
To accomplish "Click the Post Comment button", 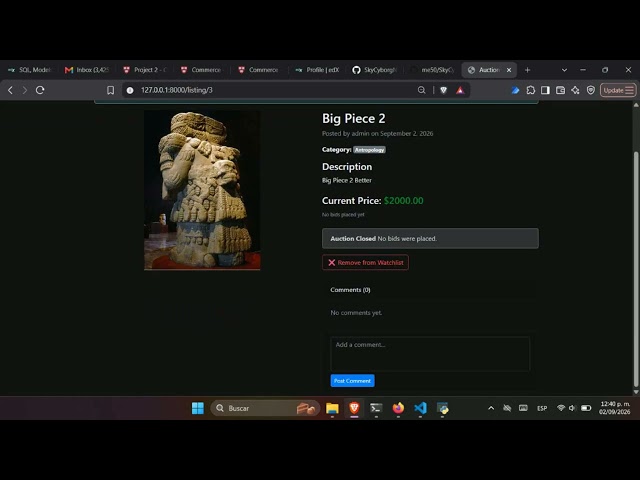I will (352, 381).
